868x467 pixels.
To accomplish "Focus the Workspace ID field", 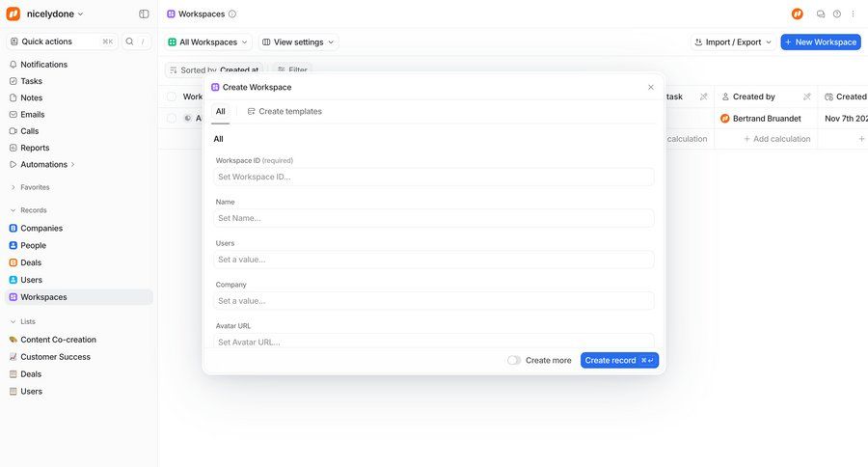I will [433, 177].
